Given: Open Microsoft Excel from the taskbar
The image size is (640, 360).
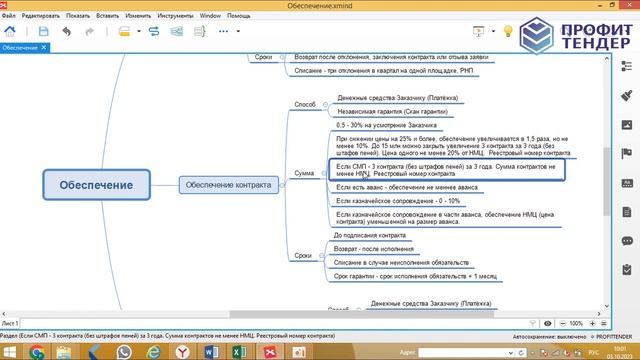Looking at the screenshot, I should pyautogui.click(x=240, y=352).
